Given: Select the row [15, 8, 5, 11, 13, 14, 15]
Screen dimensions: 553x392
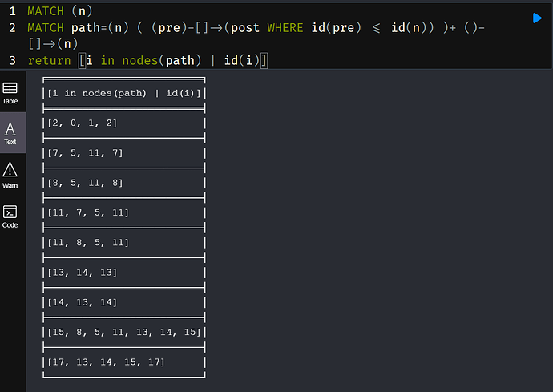Looking at the screenshot, I should coord(123,332).
